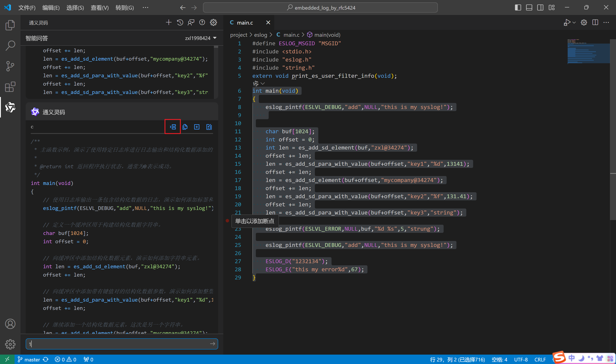Click command center search box embedded_log_by_rfc5424

[320, 8]
